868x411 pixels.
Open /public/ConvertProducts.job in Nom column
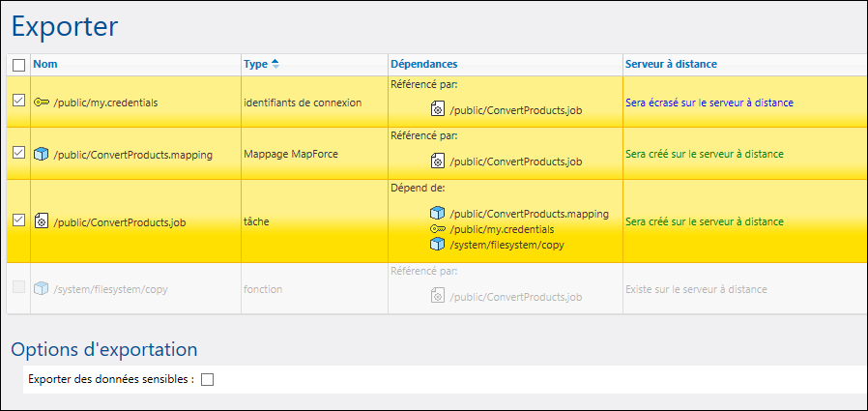click(x=119, y=221)
